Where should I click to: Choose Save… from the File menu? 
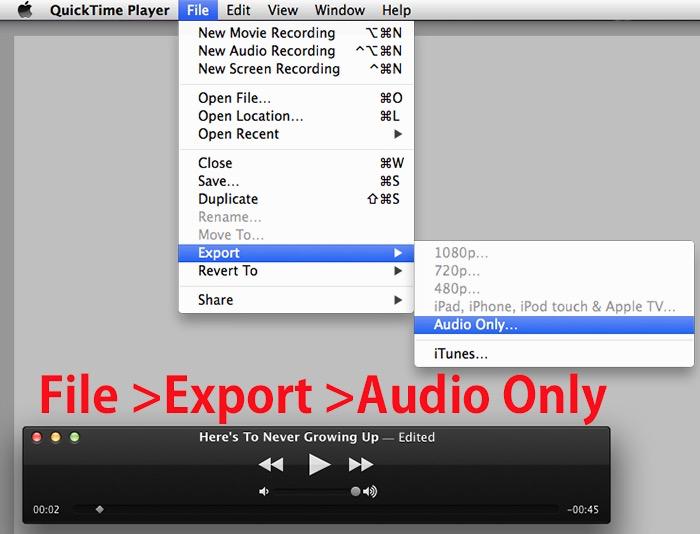[x=296, y=181]
